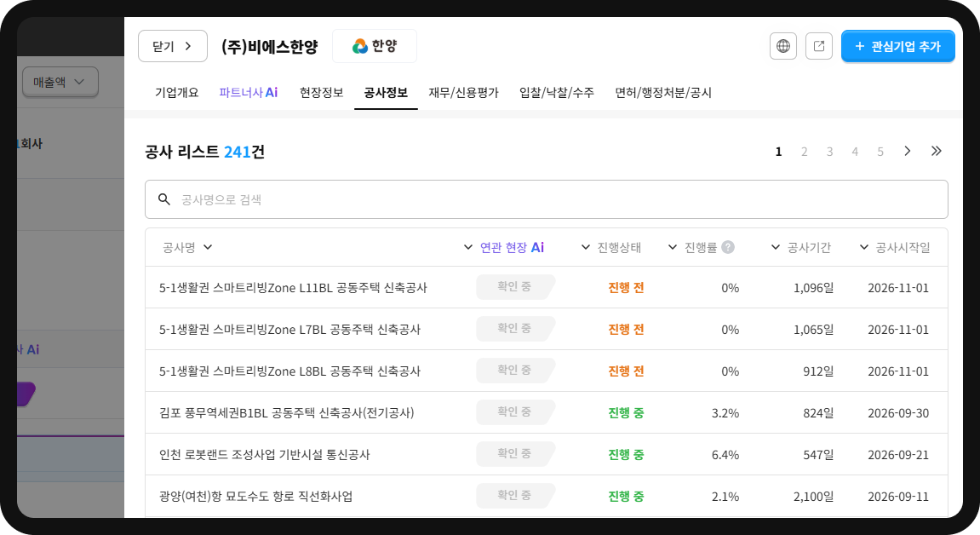Click 닫기 button to close panel

173,46
